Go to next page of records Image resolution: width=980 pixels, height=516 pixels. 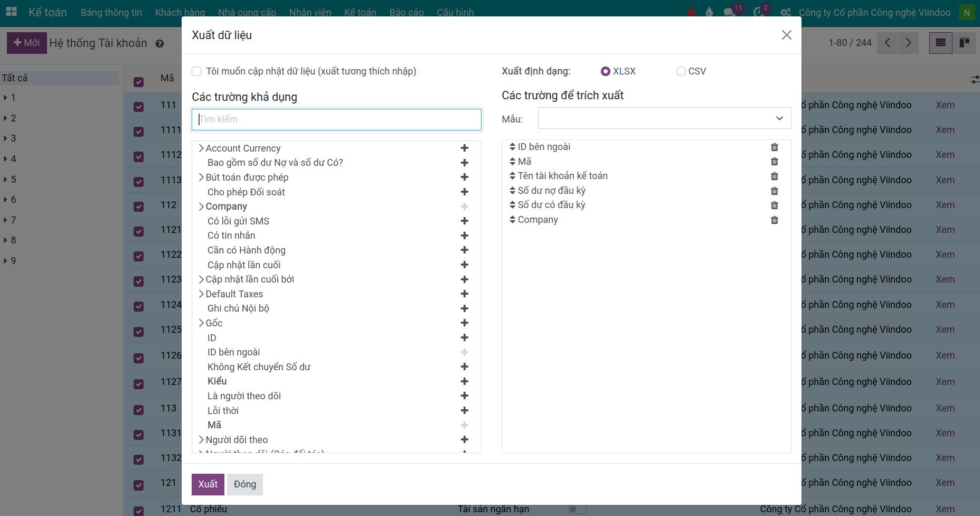[908, 43]
